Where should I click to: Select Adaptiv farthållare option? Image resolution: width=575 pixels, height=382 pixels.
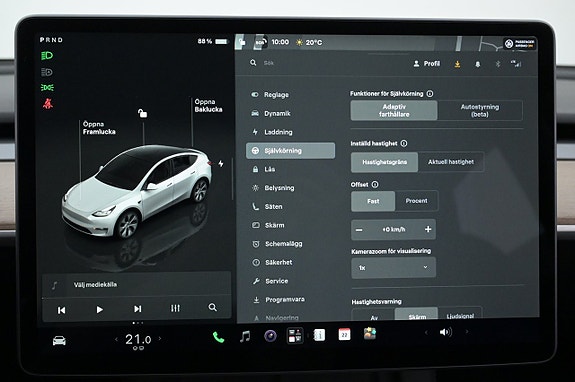(x=394, y=110)
